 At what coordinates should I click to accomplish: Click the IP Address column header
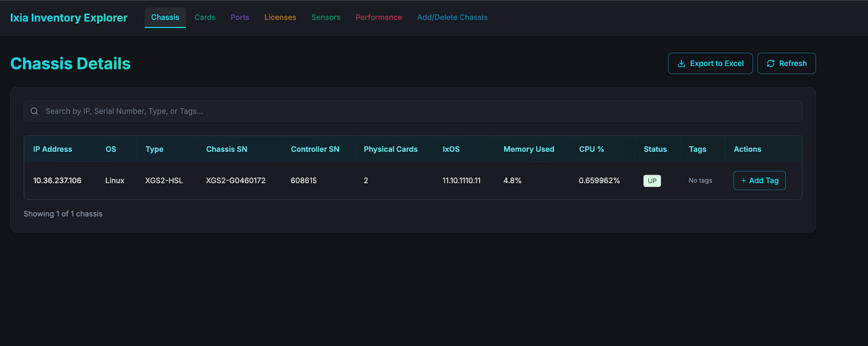coord(53,149)
